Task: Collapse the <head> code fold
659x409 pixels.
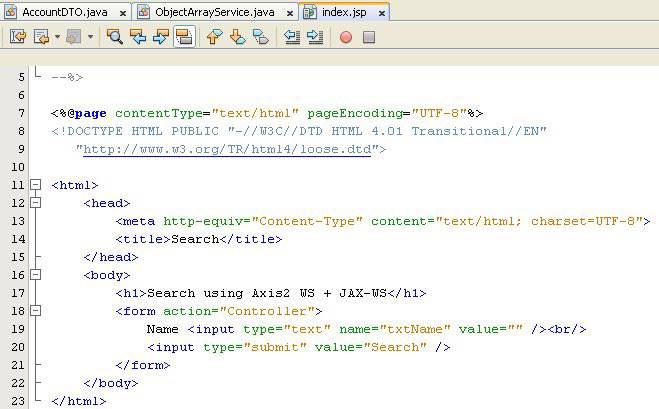Action: (x=36, y=203)
